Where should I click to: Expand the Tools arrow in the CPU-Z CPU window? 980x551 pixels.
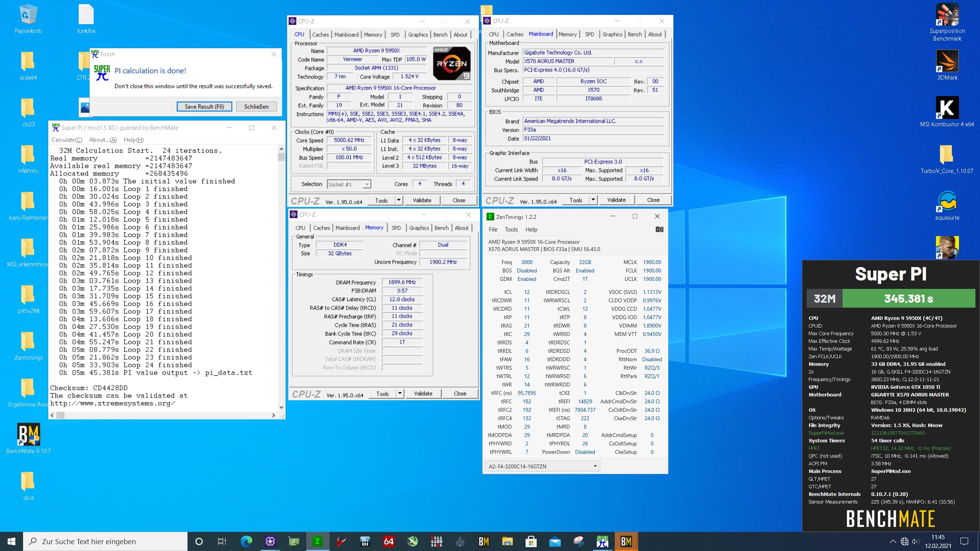(x=399, y=200)
